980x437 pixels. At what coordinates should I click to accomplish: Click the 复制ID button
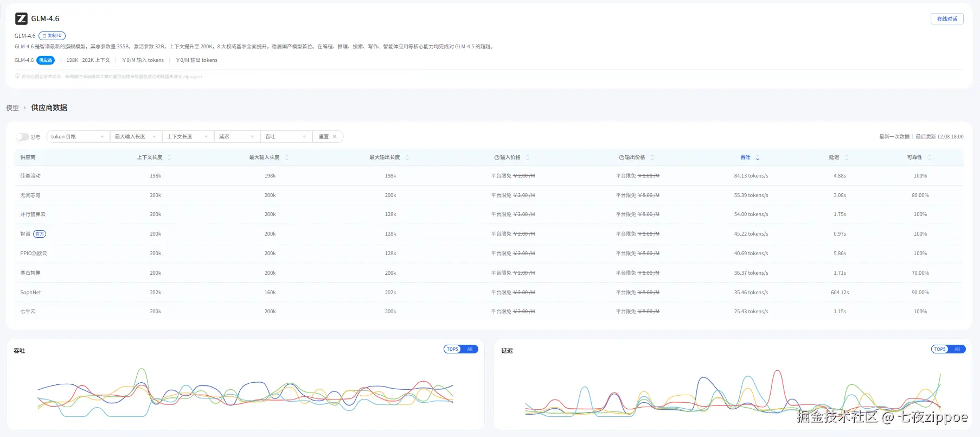[52, 36]
